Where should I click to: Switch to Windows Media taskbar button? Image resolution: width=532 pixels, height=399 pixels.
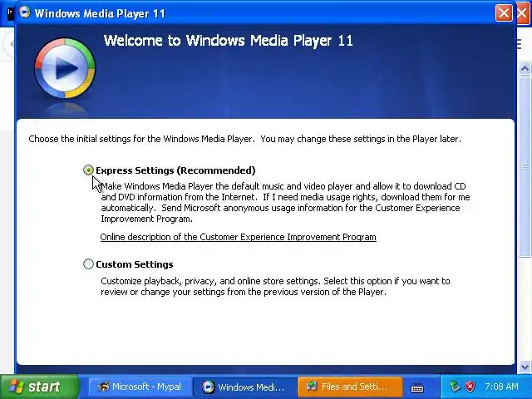244,387
